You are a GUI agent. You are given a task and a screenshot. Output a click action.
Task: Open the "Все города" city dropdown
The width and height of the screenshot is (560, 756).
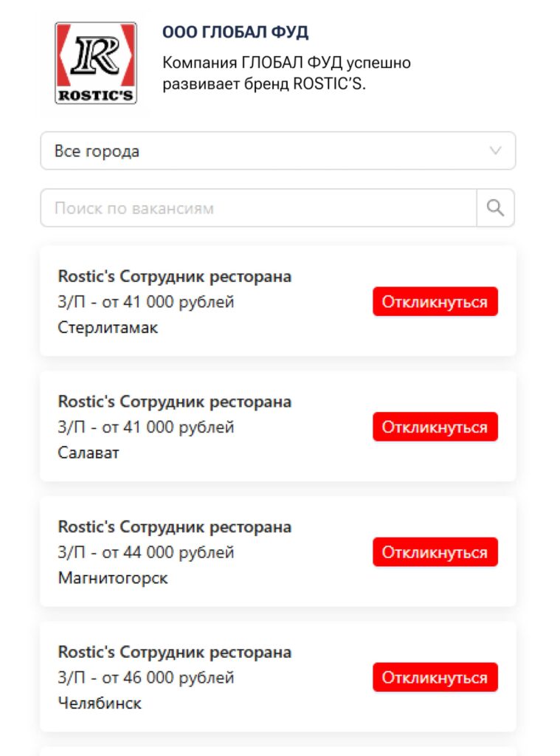pos(277,151)
